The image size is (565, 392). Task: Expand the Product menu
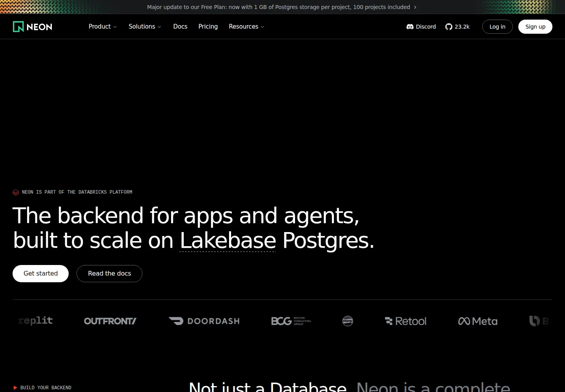(102, 27)
